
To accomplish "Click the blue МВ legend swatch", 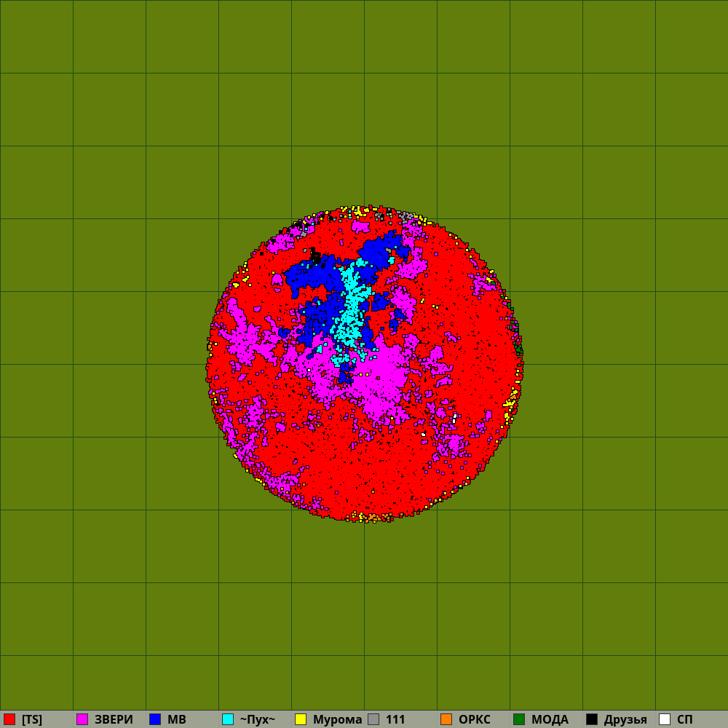I will click(155, 719).
